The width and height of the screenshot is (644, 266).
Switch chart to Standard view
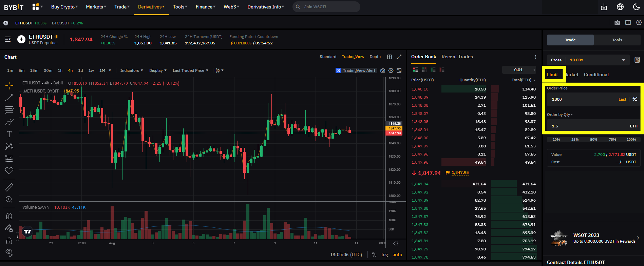pyautogui.click(x=328, y=57)
